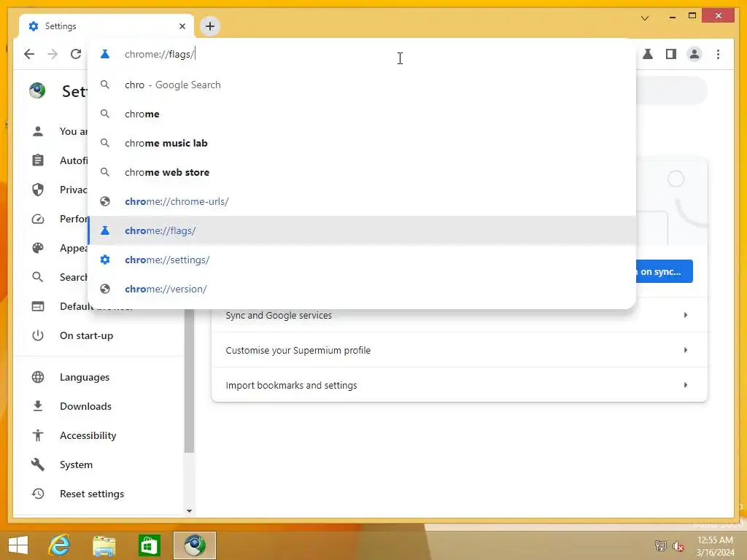747x560 pixels.
Task: Click the Appearance palette sidebar icon
Action: pos(38,248)
